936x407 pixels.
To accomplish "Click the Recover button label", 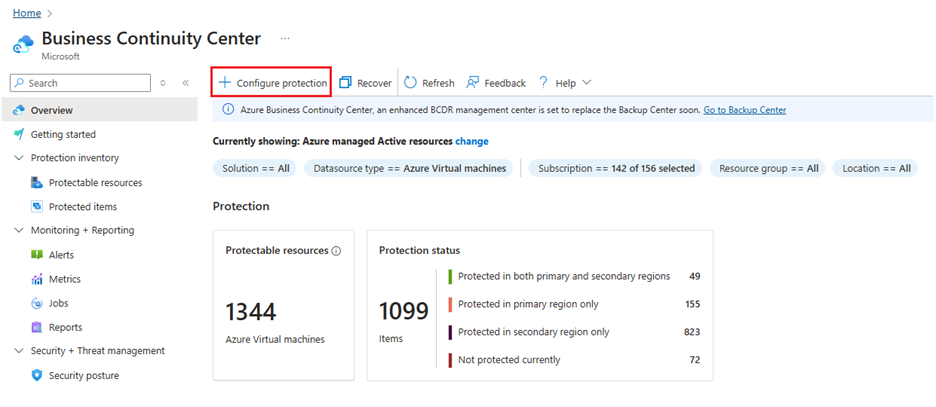I will 374,84.
